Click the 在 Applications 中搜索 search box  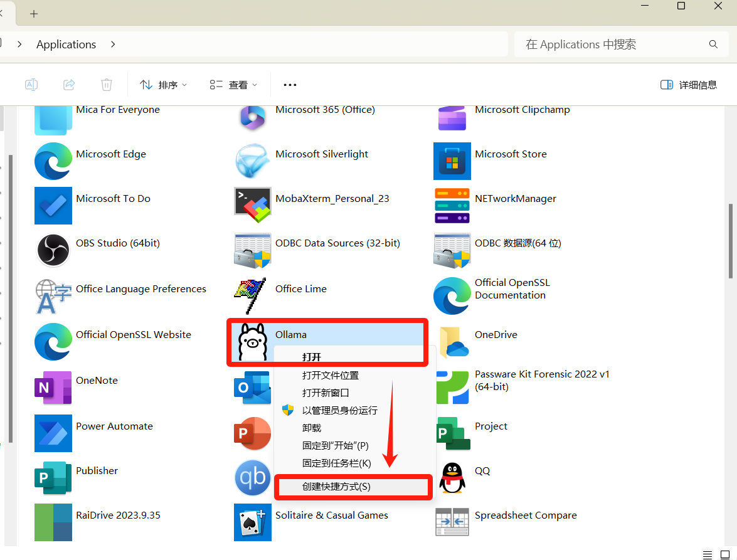[x=612, y=45]
